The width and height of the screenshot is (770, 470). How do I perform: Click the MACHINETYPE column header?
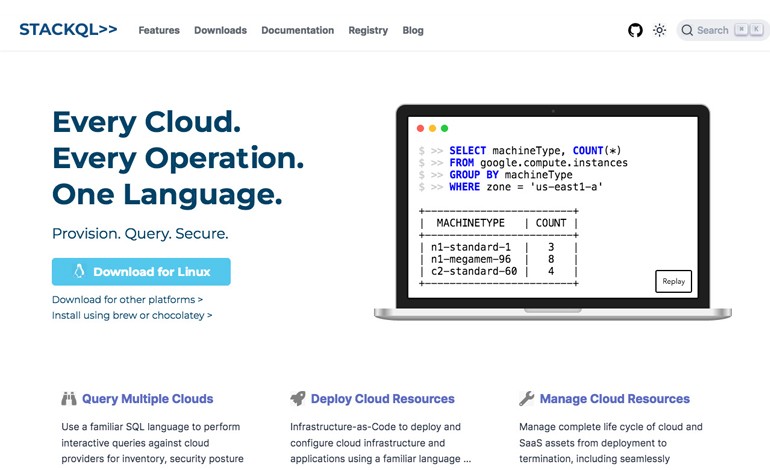pos(470,223)
